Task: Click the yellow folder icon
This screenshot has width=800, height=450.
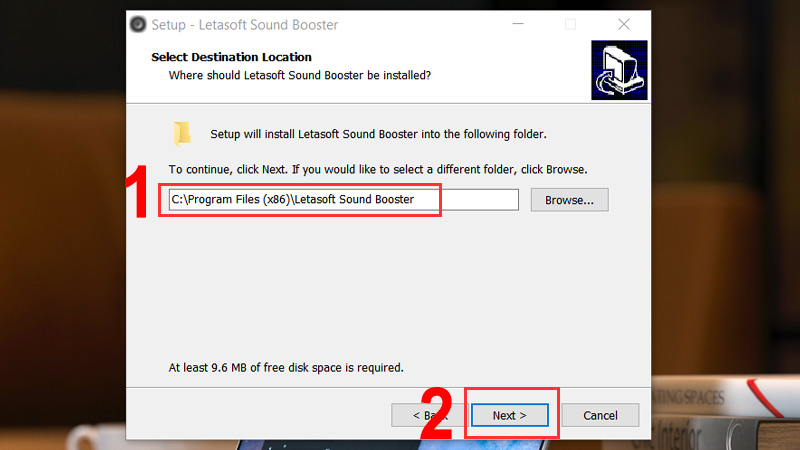Action: point(182,134)
